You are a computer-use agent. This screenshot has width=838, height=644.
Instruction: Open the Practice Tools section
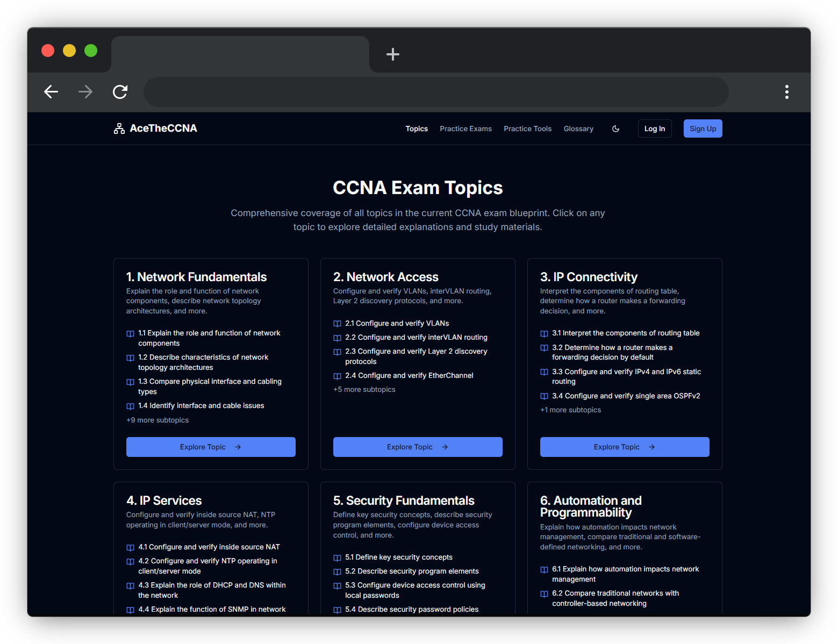(527, 128)
